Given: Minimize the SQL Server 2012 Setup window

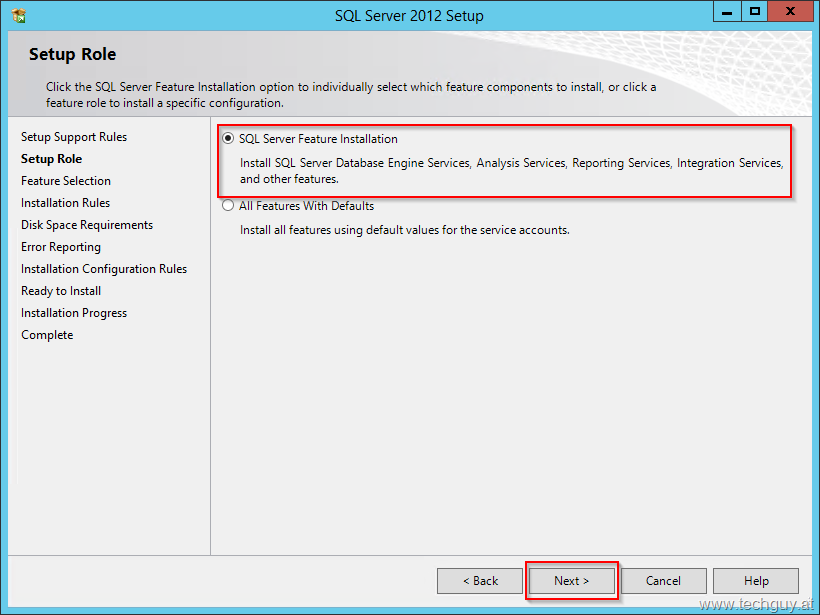Looking at the screenshot, I should click(727, 12).
